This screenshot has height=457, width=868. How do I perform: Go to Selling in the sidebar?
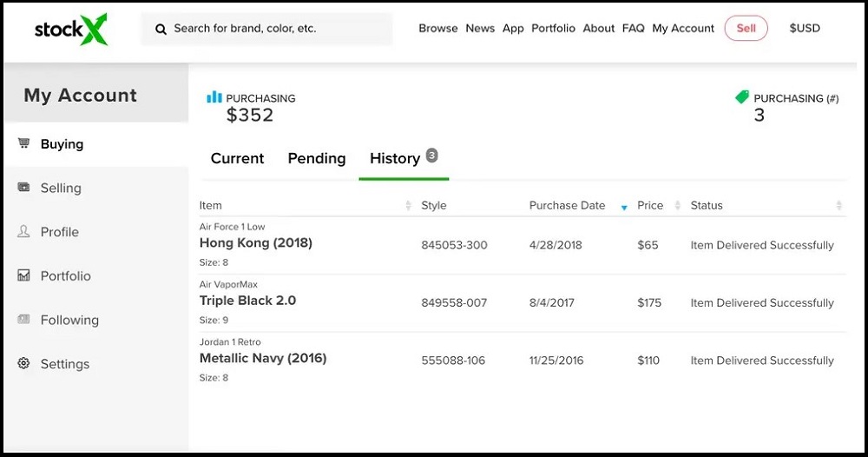click(x=61, y=189)
